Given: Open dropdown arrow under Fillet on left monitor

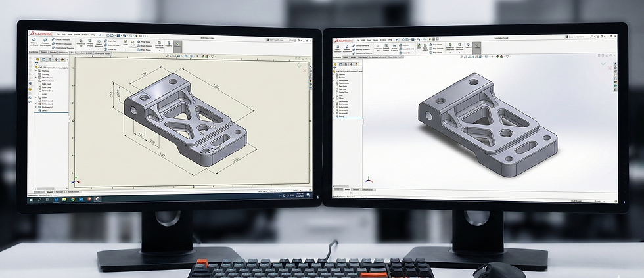Looking at the screenshot, I should tap(126, 50).
